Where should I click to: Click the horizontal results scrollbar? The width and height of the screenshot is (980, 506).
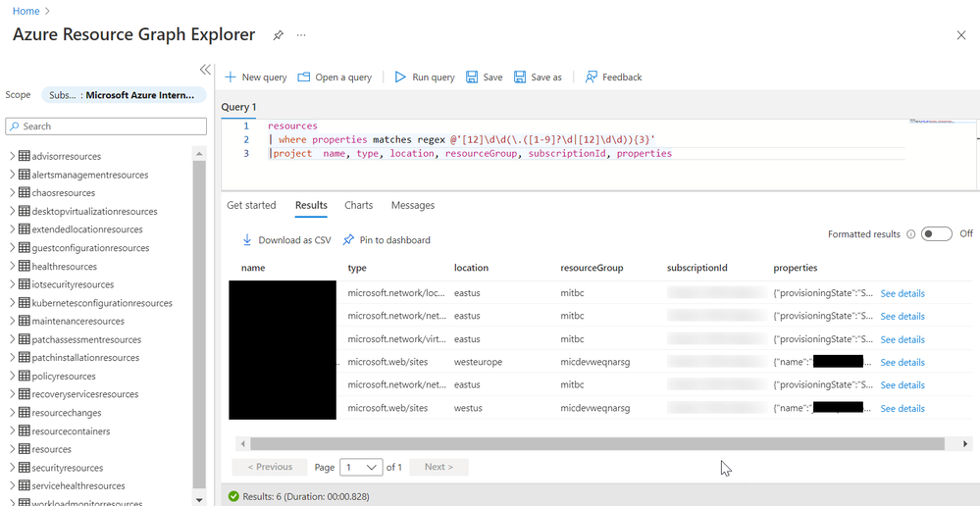coord(596,443)
